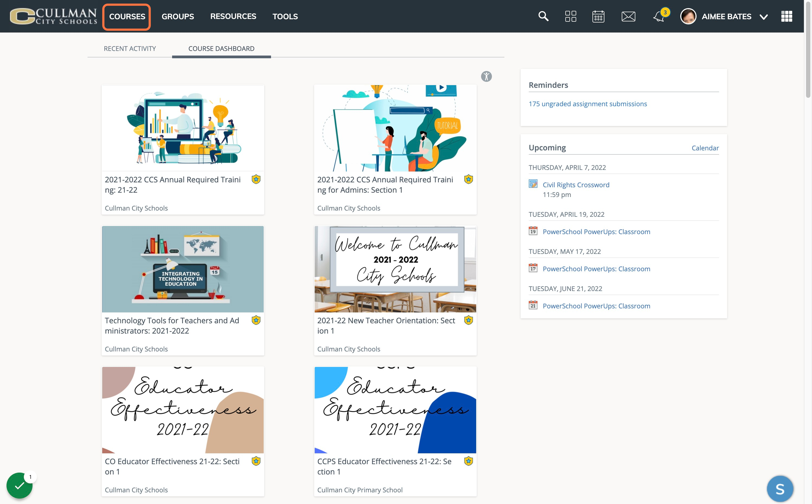
Task: Click badge icon on New Teacher Orientation card
Action: pos(468,320)
